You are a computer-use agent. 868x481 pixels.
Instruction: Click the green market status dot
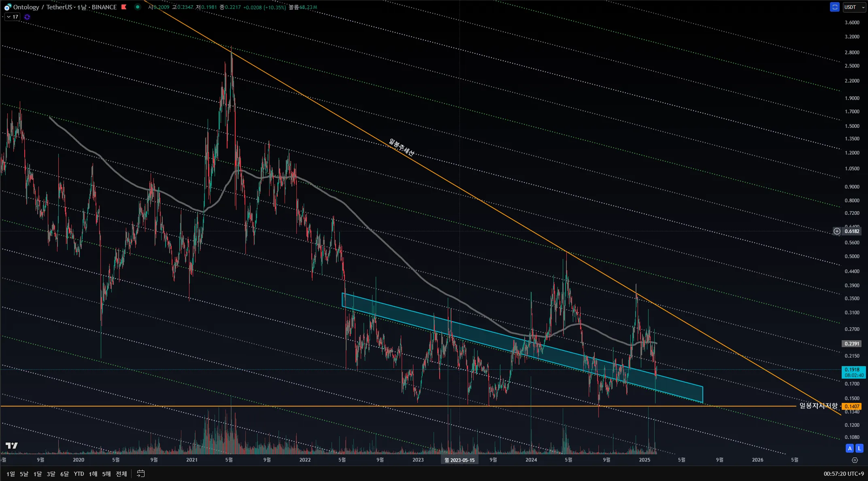click(138, 7)
